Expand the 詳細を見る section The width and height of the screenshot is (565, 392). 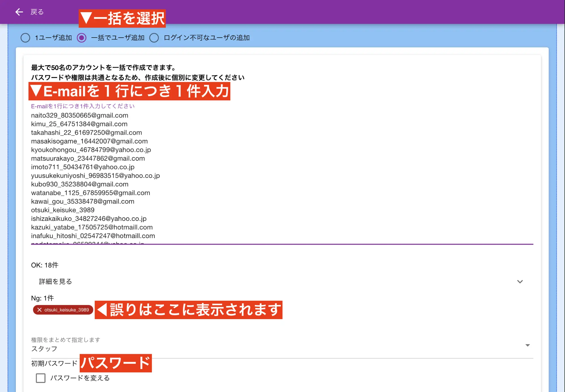click(55, 282)
